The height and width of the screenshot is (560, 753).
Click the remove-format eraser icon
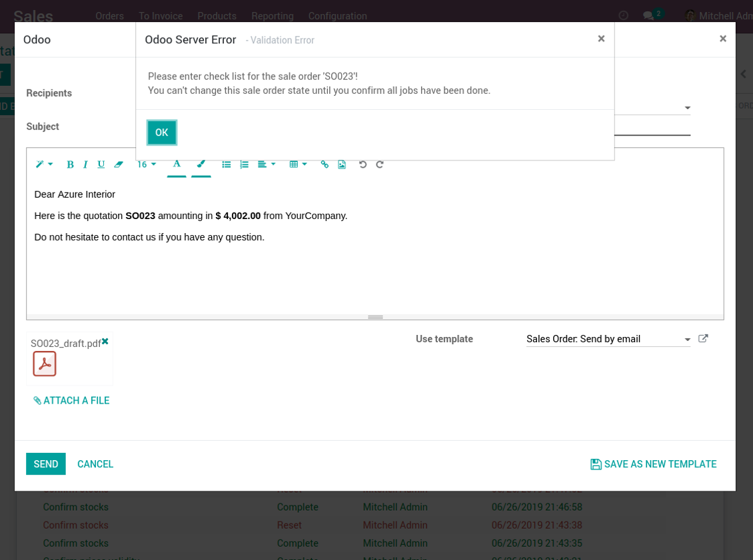[x=119, y=164]
